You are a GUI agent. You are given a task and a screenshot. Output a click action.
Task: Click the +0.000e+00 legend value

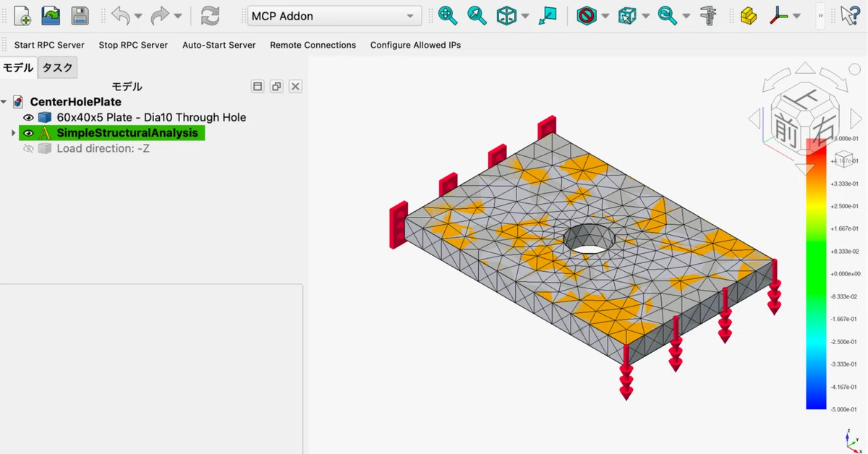point(844,274)
